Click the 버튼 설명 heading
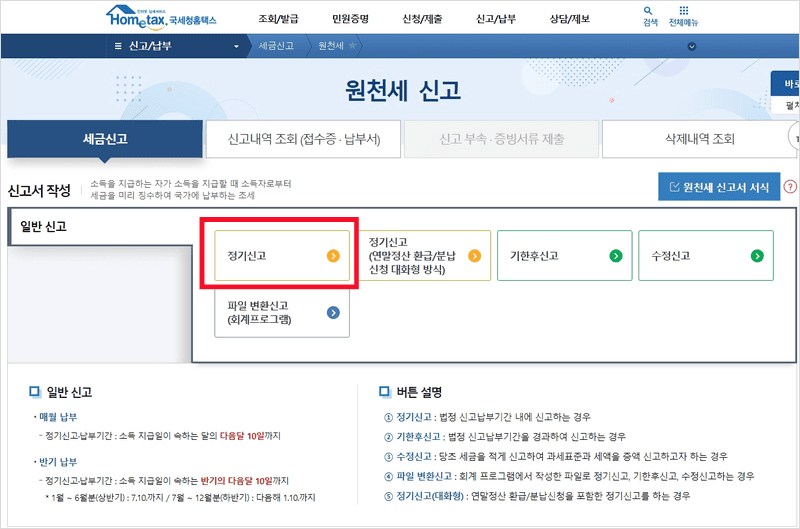This screenshot has width=800, height=529. pyautogui.click(x=419, y=392)
